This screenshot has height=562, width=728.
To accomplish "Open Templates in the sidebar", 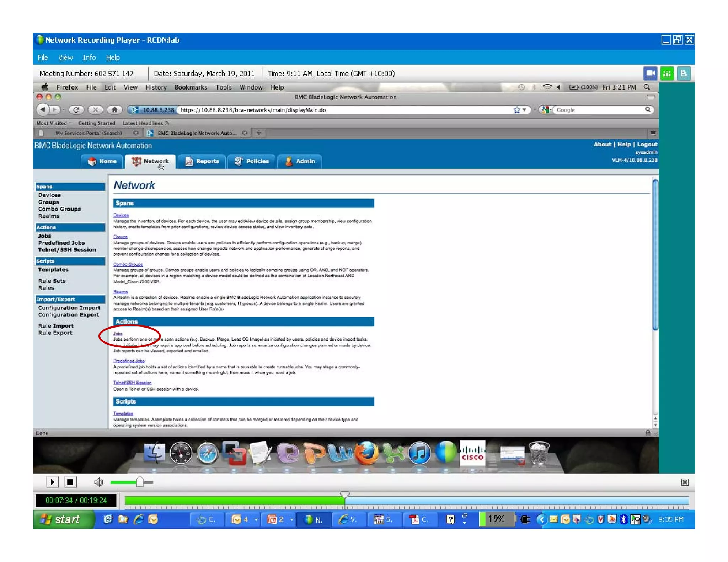I will [53, 270].
